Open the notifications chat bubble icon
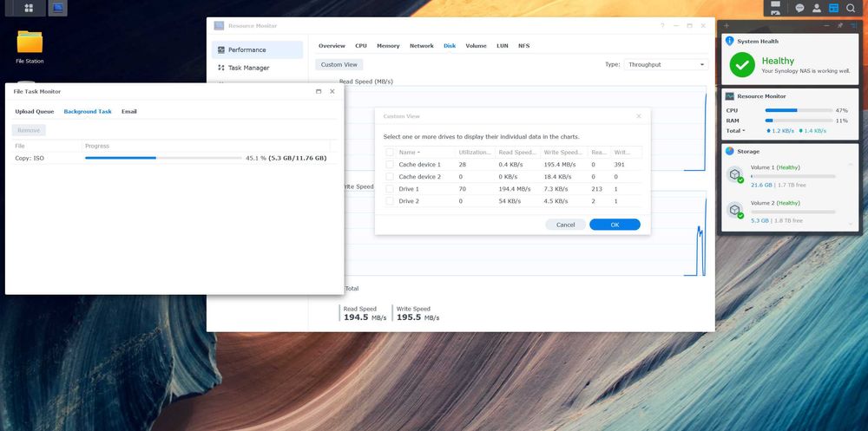Viewport: 868px width, 431px height. [x=800, y=8]
